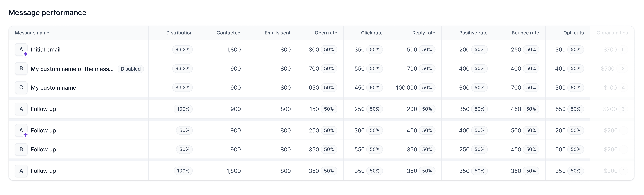Click the Message performance heading
The width and height of the screenshot is (644, 195).
47,12
